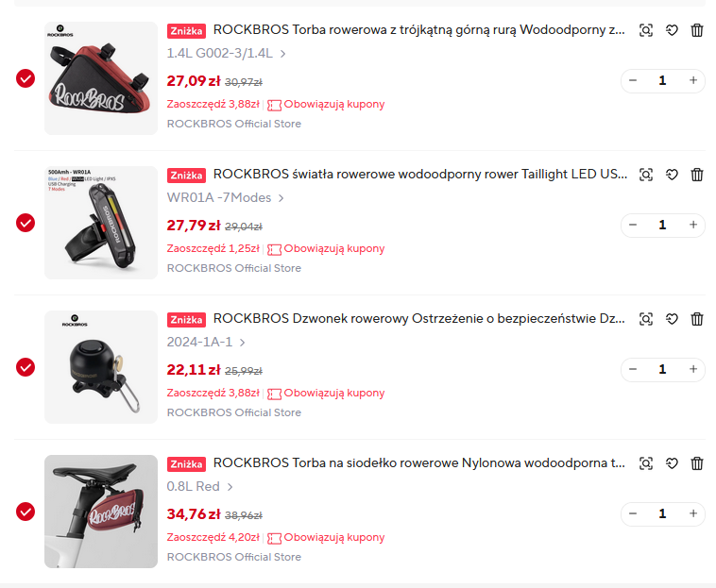Open the bicycle bell product thumbnail
Screen dimensions: 716x588
[x=101, y=367]
